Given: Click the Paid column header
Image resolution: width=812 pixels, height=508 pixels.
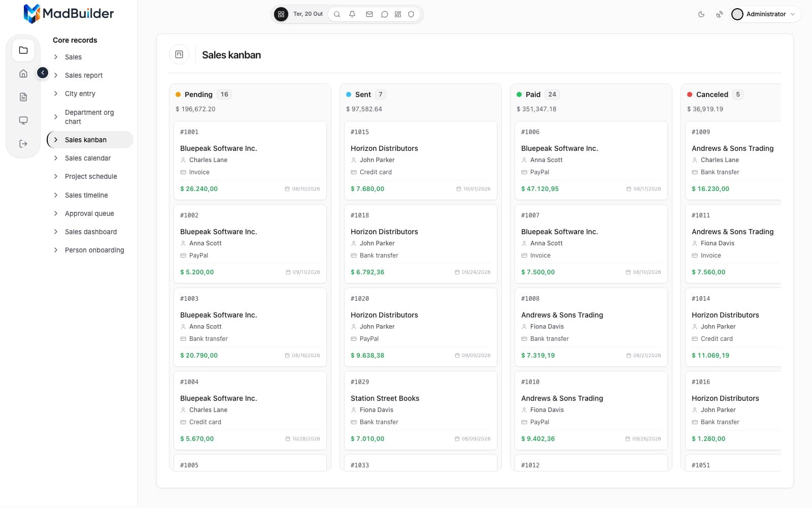Looking at the screenshot, I should 533,94.
